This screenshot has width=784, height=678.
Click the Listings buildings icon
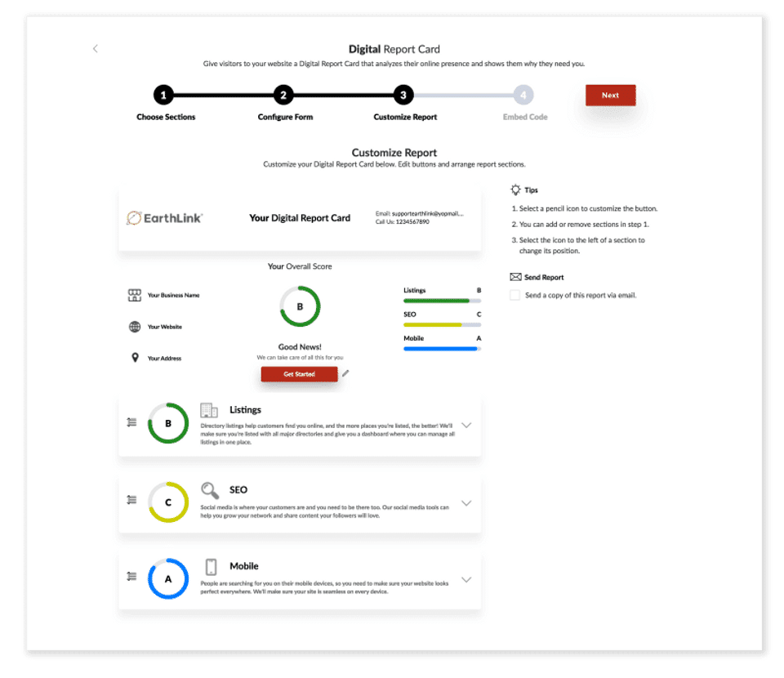click(x=209, y=410)
